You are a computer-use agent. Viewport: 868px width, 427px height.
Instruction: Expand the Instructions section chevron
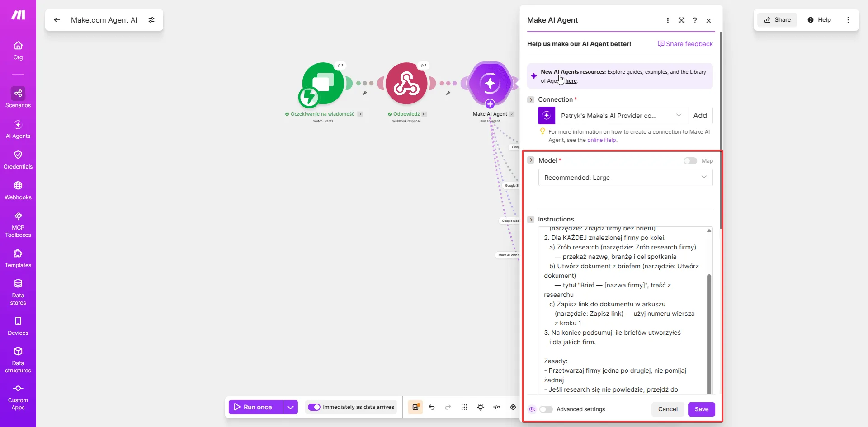pyautogui.click(x=531, y=219)
